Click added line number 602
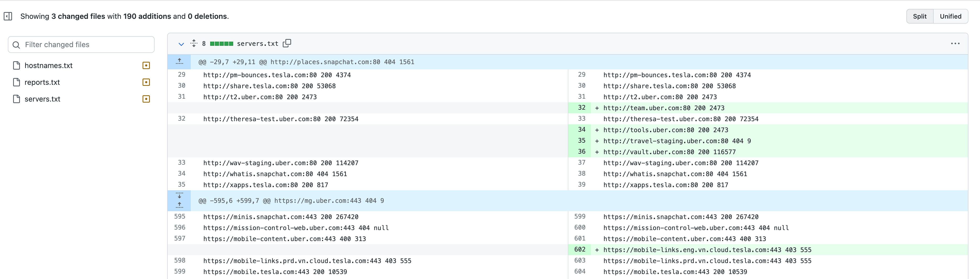980x279 pixels. [x=580, y=250]
